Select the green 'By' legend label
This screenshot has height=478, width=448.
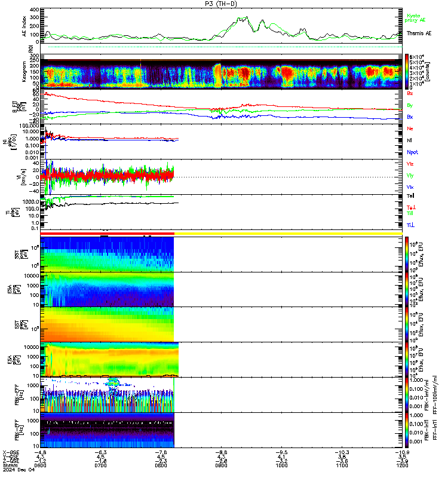point(410,105)
